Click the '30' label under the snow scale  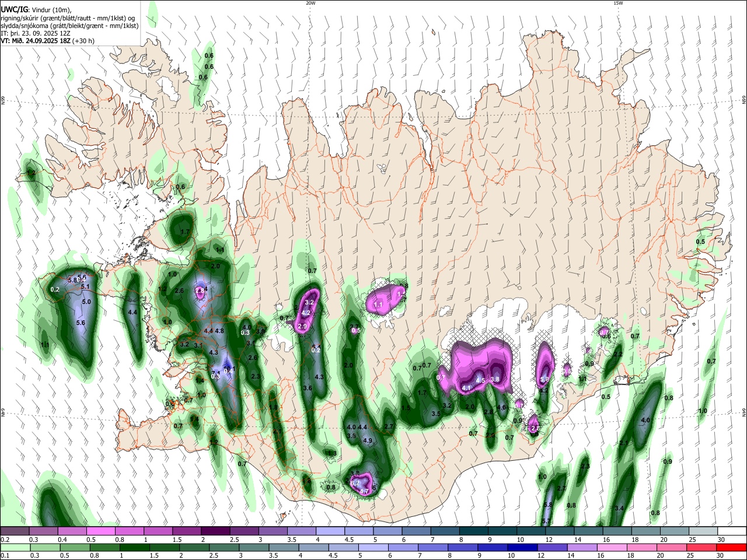point(721,540)
